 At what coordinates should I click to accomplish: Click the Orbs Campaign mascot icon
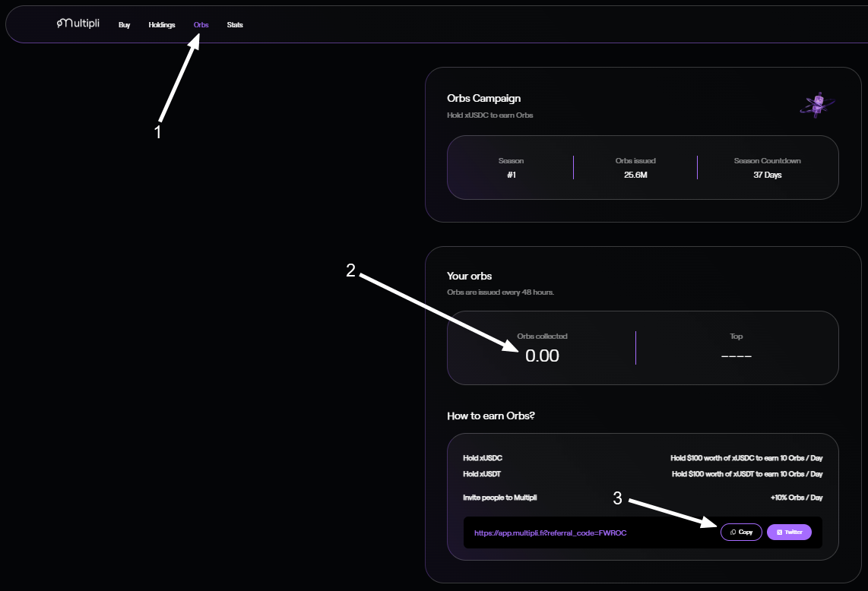point(817,105)
